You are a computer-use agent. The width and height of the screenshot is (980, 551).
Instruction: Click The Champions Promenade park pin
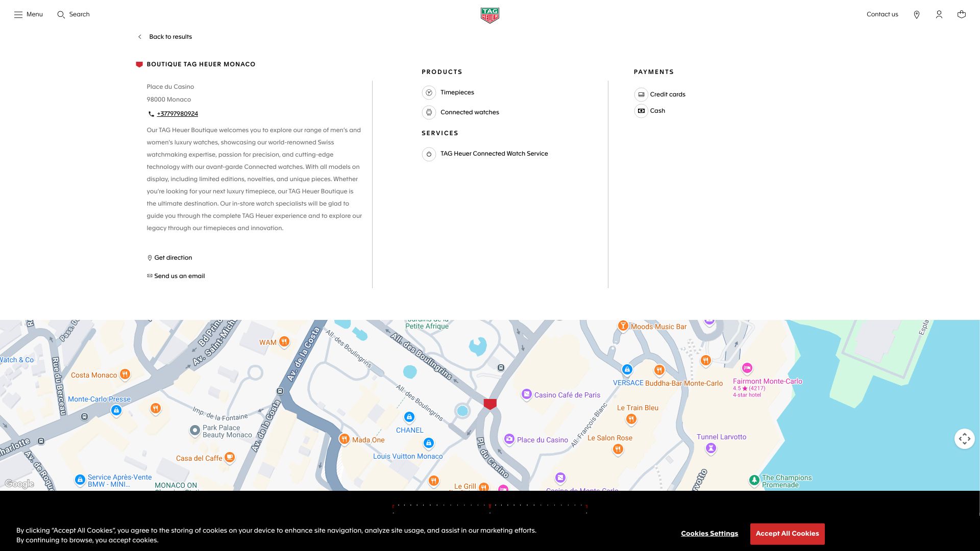(754, 480)
